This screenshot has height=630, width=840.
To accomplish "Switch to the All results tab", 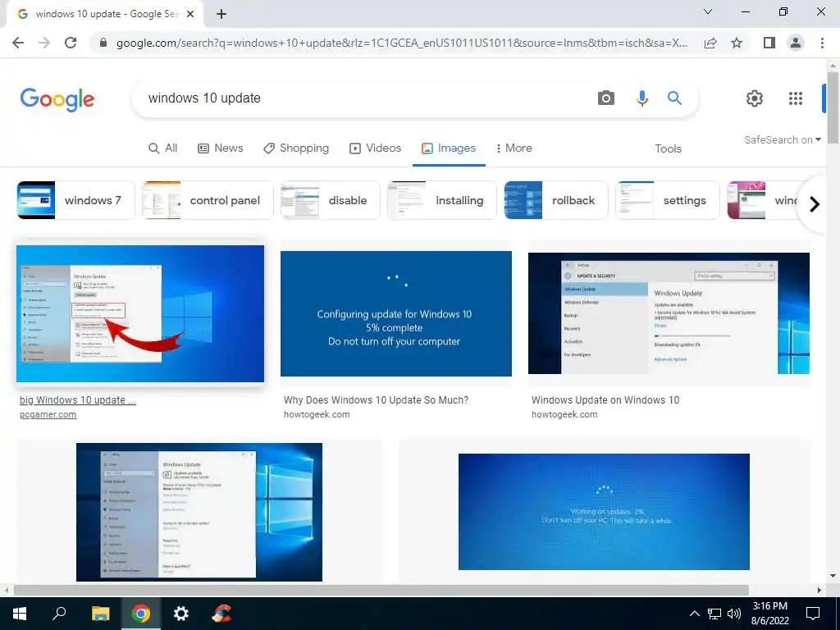I will point(163,148).
